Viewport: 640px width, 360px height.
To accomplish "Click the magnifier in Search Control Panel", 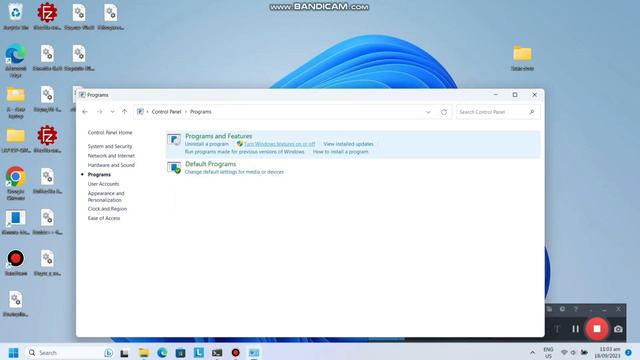I will [x=531, y=112].
